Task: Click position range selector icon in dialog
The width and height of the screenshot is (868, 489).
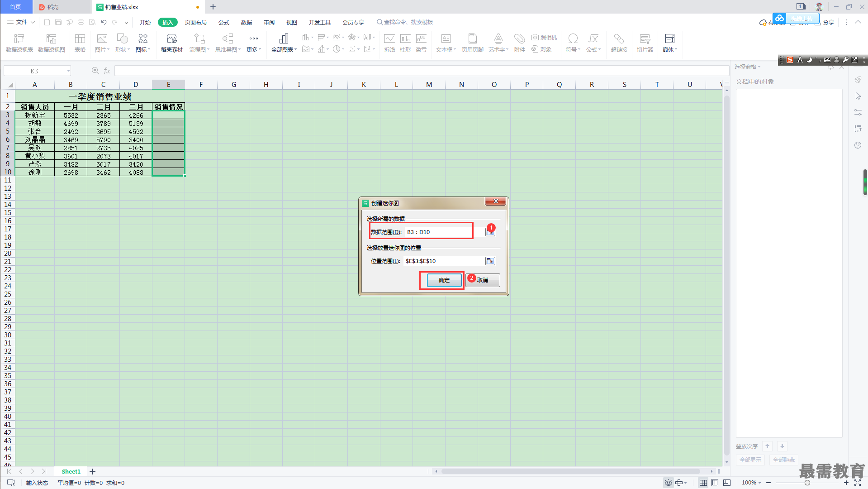Action: (490, 261)
